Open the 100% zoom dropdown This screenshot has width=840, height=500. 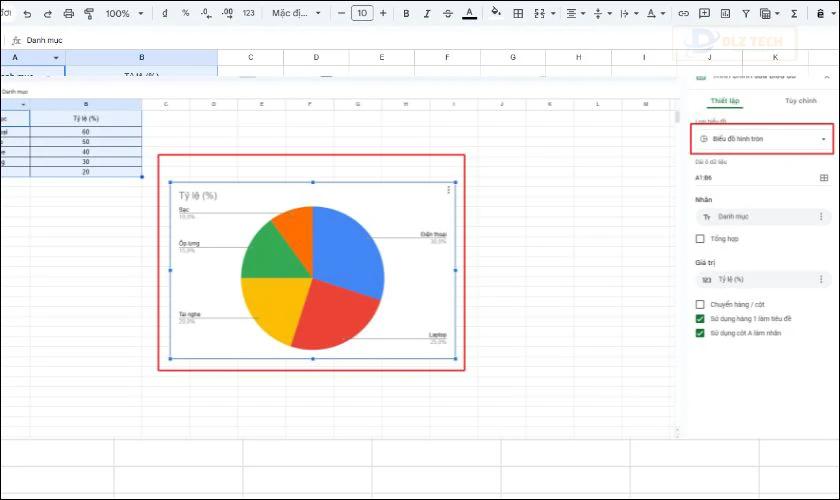[124, 13]
